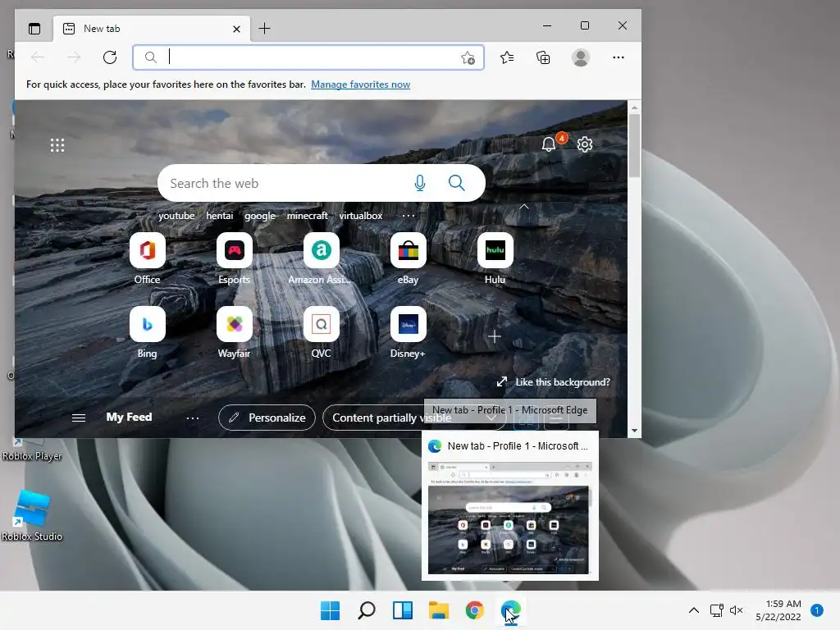Select the My Feed tab
This screenshot has width=840, height=630.
pos(129,417)
